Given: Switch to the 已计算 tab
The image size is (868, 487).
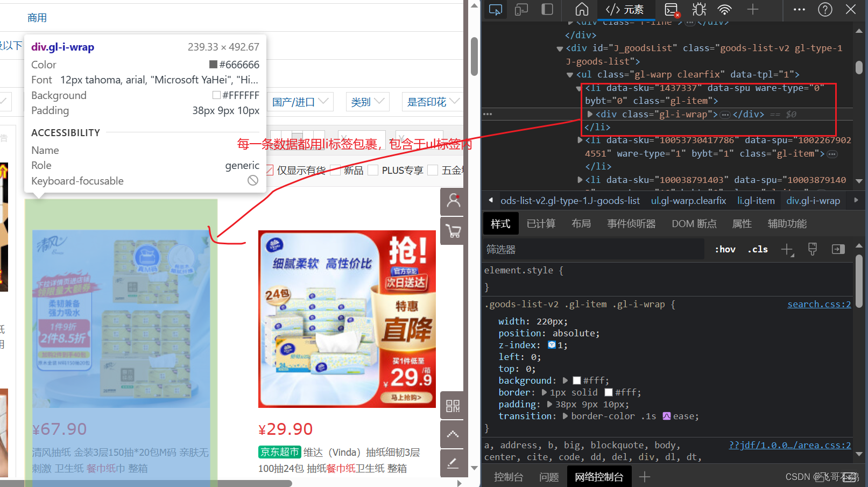Looking at the screenshot, I should coord(541,223).
